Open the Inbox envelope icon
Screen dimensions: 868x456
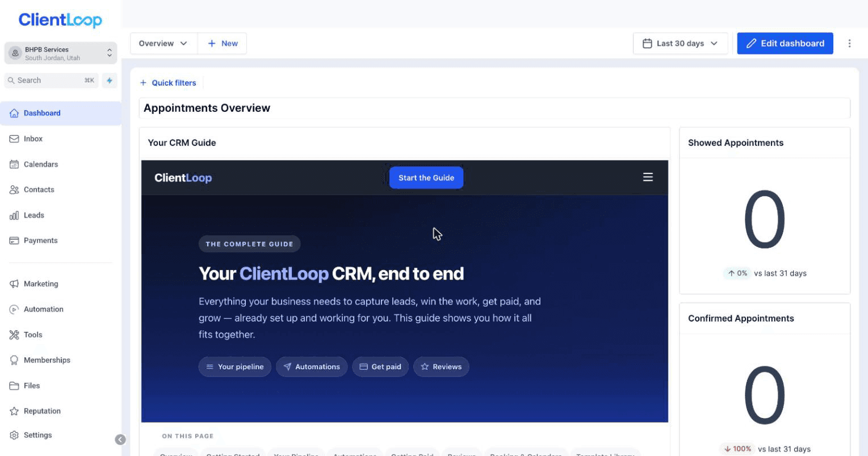click(14, 139)
